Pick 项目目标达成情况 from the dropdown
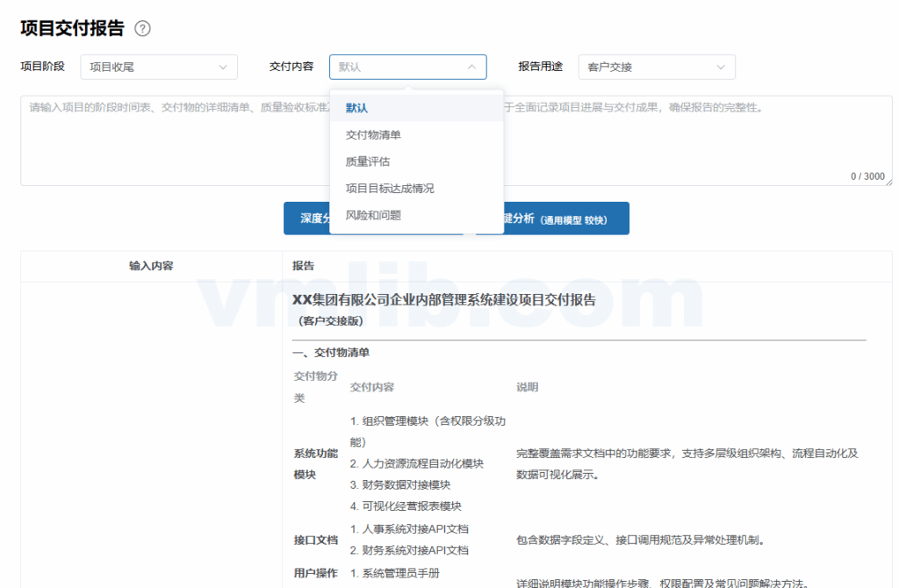The width and height of the screenshot is (899, 588). coord(390,188)
